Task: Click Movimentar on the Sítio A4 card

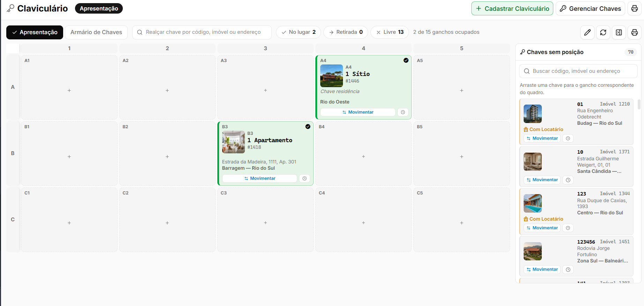Action: (x=358, y=112)
